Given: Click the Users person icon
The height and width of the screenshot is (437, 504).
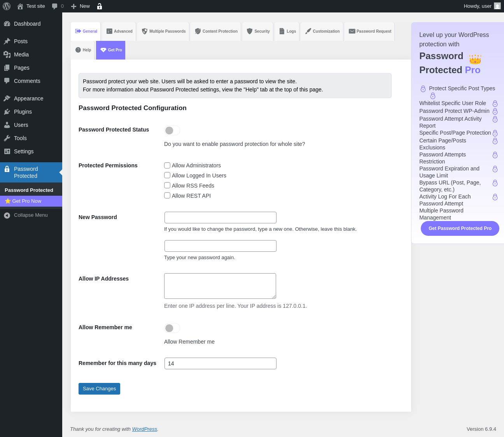Looking at the screenshot, I should [7, 125].
